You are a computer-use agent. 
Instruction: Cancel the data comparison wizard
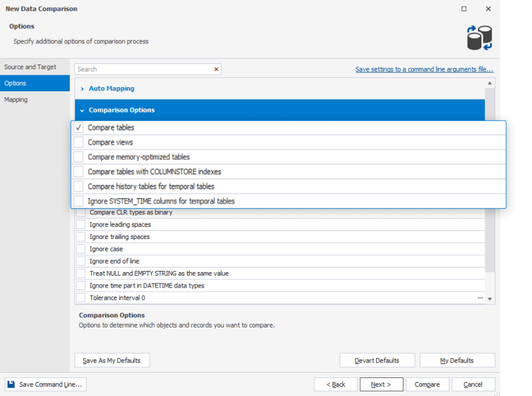click(x=473, y=384)
